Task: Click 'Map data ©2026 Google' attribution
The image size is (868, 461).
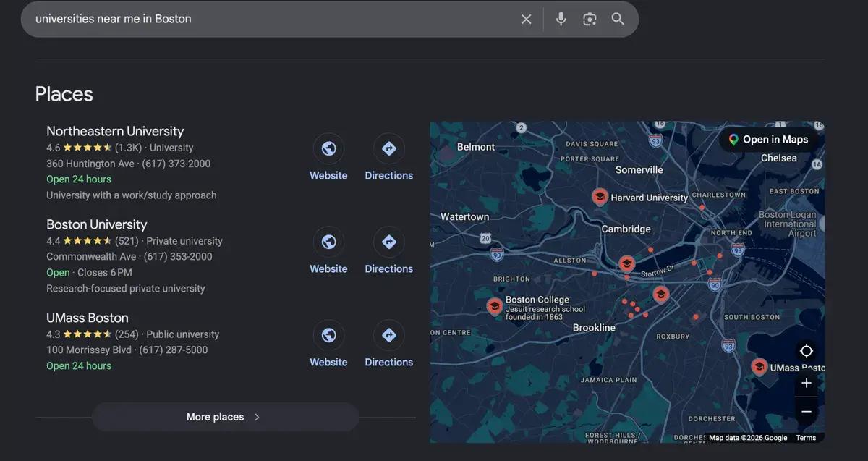Action: click(x=748, y=438)
